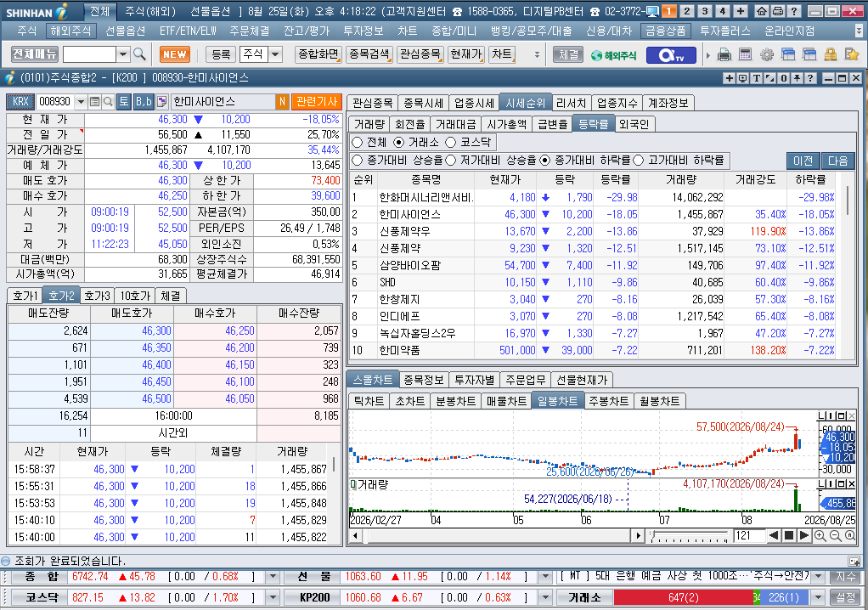The width and height of the screenshot is (868, 610).
Task: Click the pin always-on-top icon in window bar
Action: tap(798, 78)
